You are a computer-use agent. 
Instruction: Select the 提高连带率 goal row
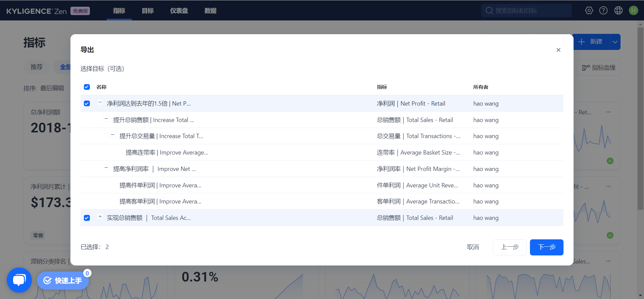point(322,153)
